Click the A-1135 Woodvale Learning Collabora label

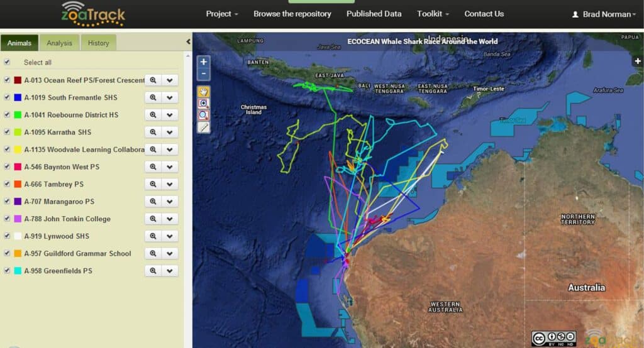[84, 150]
